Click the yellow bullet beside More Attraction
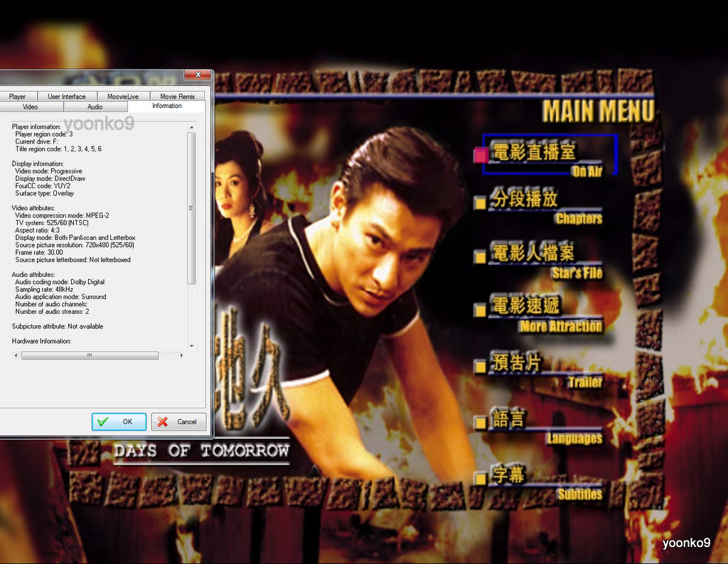Viewport: 728px width, 564px height. [x=480, y=310]
